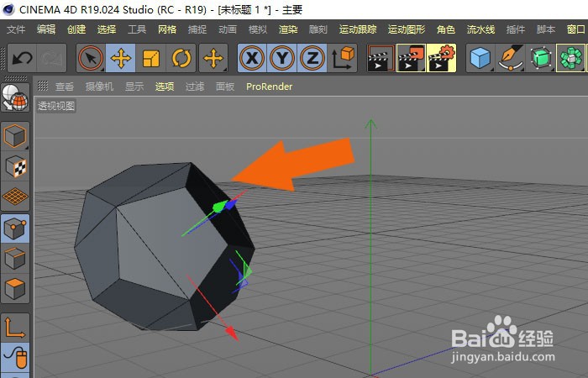Image resolution: width=588 pixels, height=378 pixels.
Task: Toggle Y axis lock
Action: coord(282,58)
